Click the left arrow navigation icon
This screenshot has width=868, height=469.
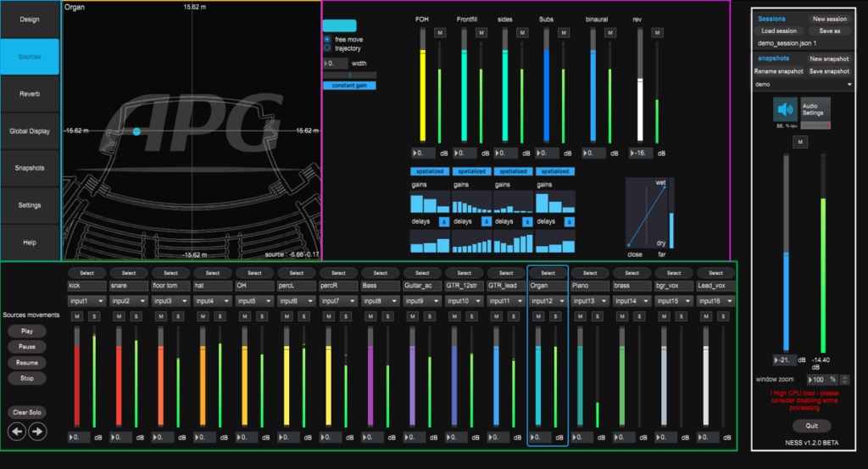17,432
